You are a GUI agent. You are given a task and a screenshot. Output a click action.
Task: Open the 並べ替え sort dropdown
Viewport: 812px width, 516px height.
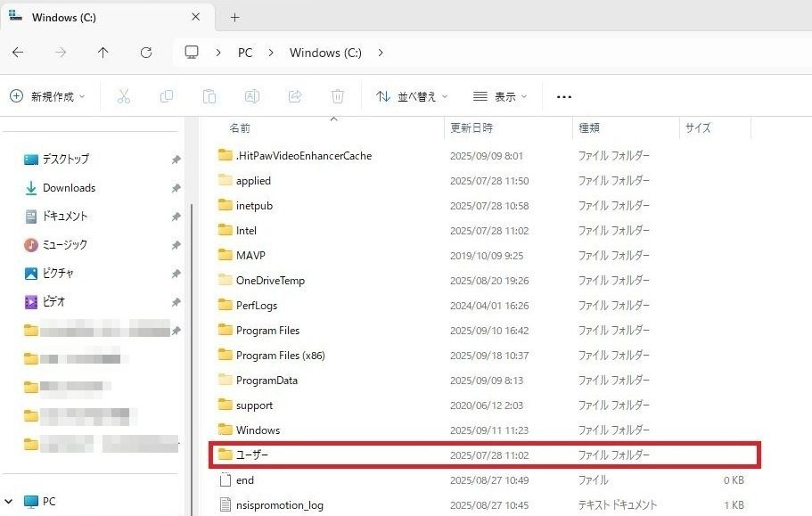coord(412,96)
